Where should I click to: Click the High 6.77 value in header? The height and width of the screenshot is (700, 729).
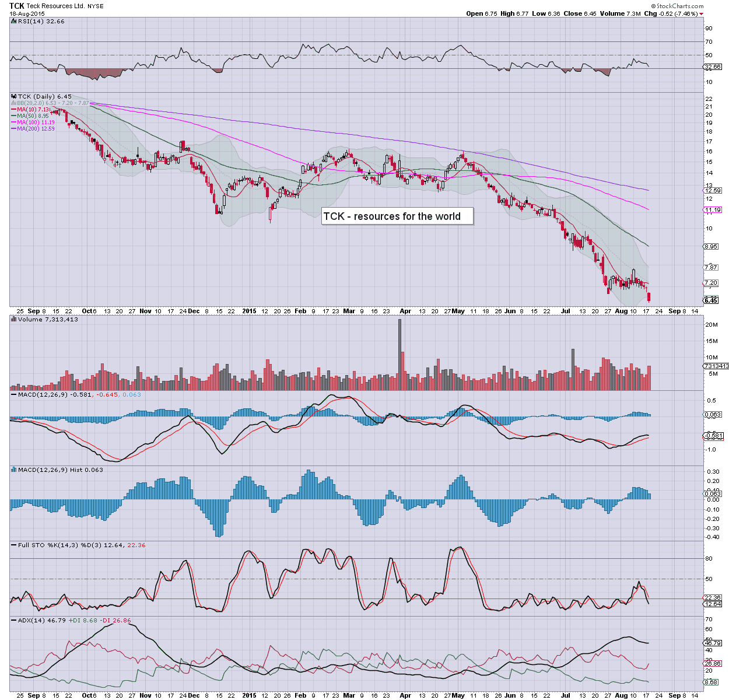[514, 13]
